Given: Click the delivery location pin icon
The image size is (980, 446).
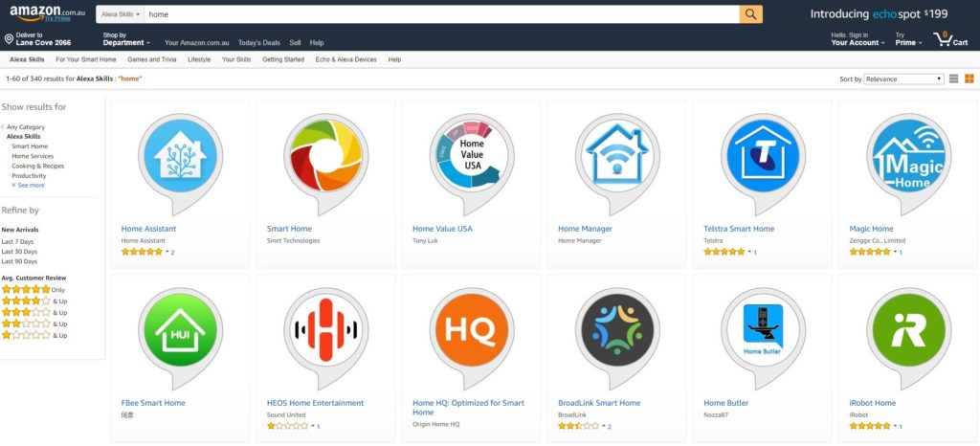Looking at the screenshot, I should 9,38.
